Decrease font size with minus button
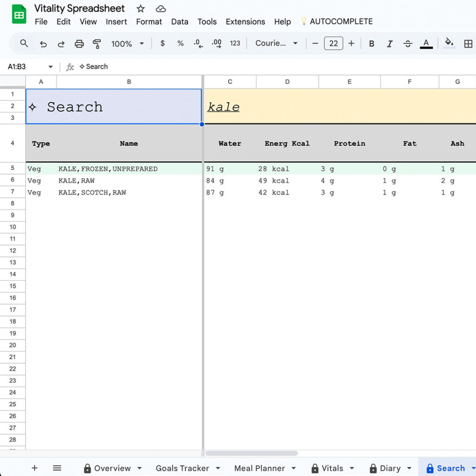Viewport: 476px width, 476px height. pyautogui.click(x=315, y=43)
